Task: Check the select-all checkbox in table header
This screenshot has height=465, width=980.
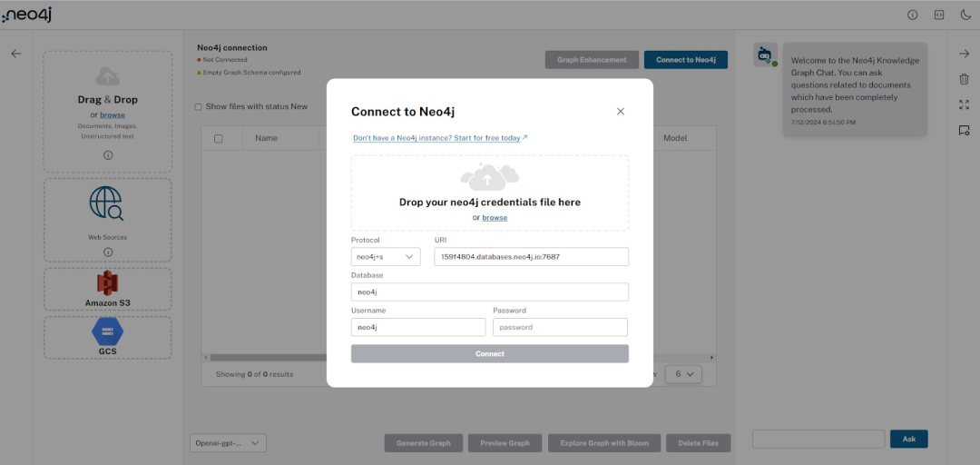Action: pyautogui.click(x=218, y=138)
